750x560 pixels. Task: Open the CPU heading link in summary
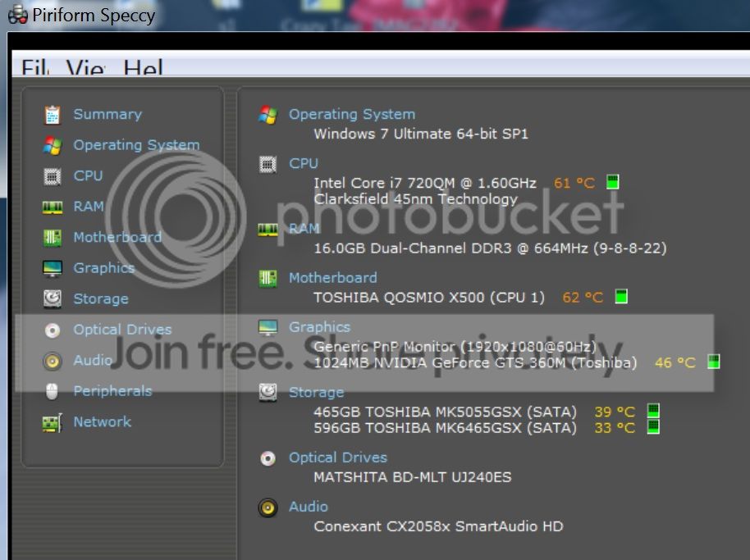(x=304, y=163)
